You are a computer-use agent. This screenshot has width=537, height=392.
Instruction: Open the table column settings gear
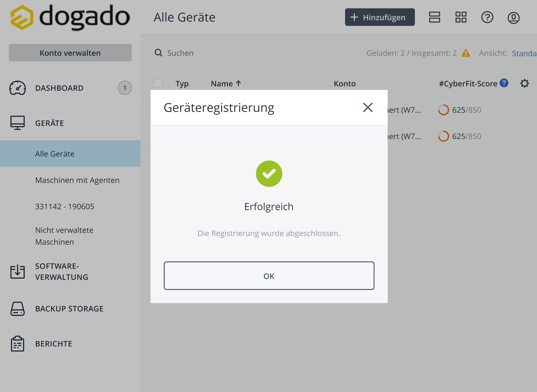coord(524,83)
